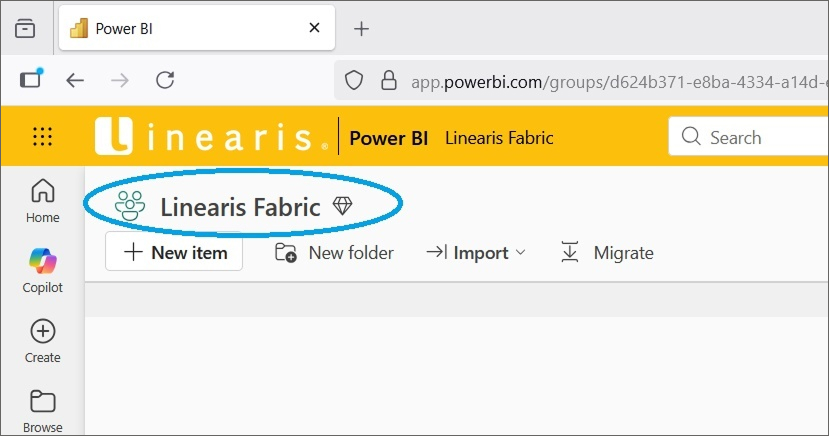Select the Power BI browser tab

coord(180,28)
